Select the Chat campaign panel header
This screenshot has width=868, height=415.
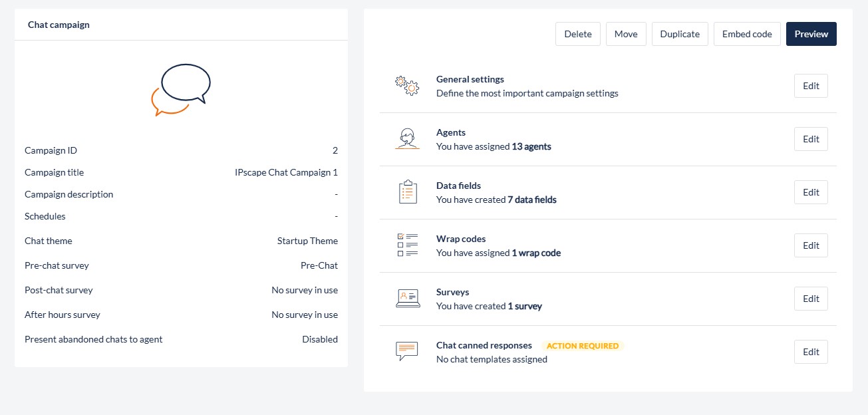pyautogui.click(x=59, y=25)
